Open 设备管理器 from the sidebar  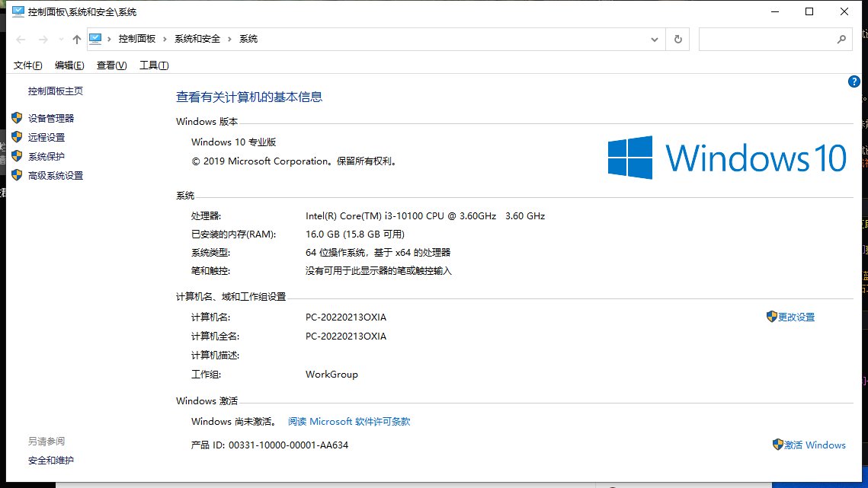pyautogui.click(x=51, y=118)
